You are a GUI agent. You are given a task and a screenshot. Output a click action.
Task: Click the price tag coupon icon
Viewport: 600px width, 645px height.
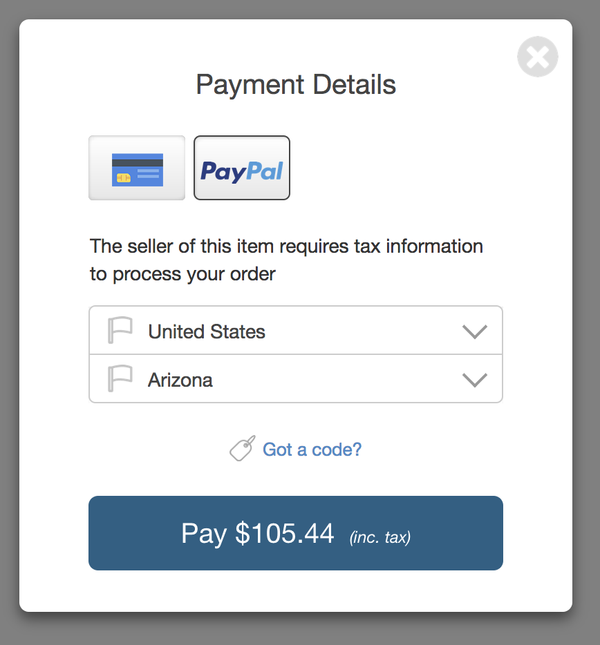tap(242, 450)
